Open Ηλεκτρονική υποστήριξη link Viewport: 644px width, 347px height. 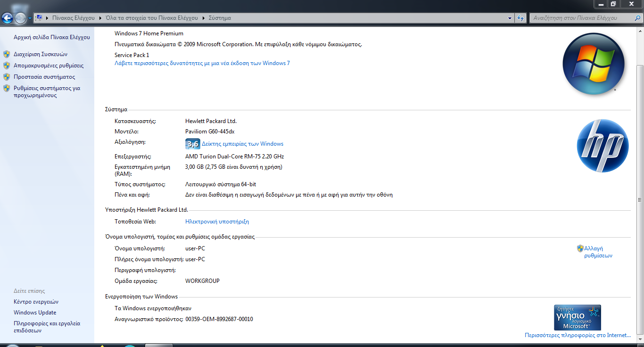217,222
